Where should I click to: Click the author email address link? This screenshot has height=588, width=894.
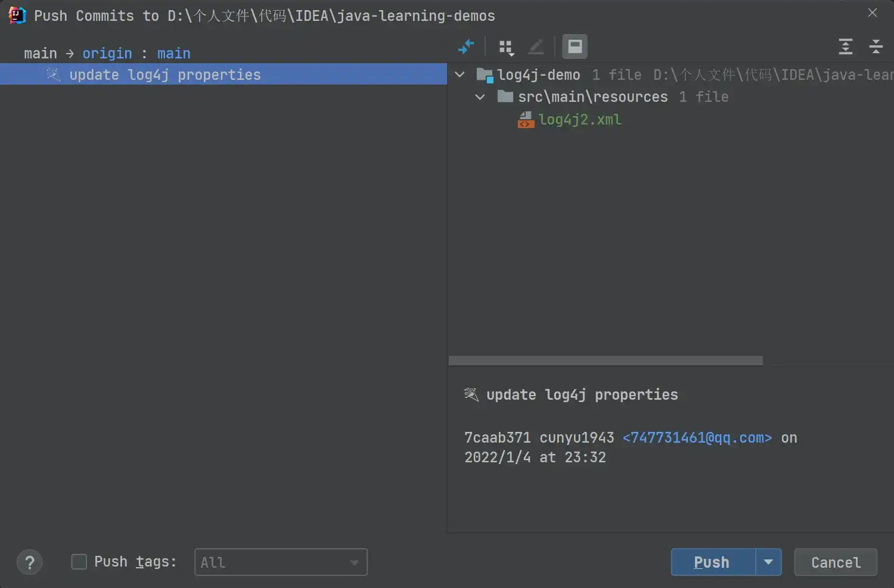coord(697,438)
